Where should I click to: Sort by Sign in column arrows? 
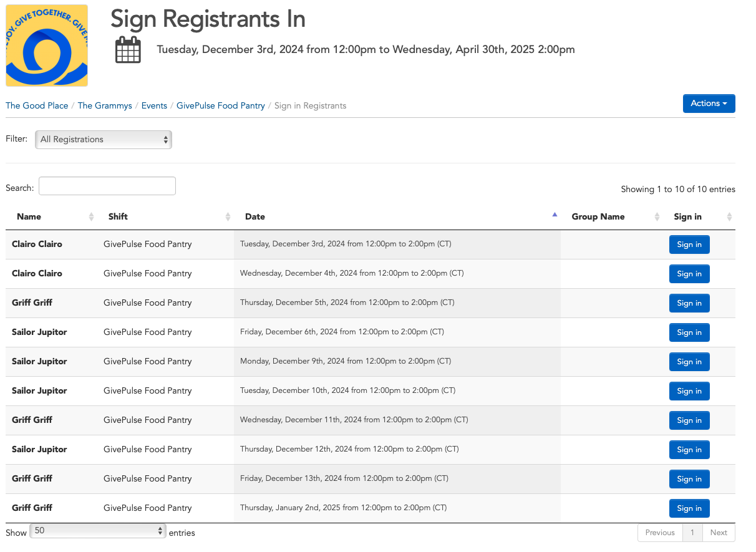point(729,217)
